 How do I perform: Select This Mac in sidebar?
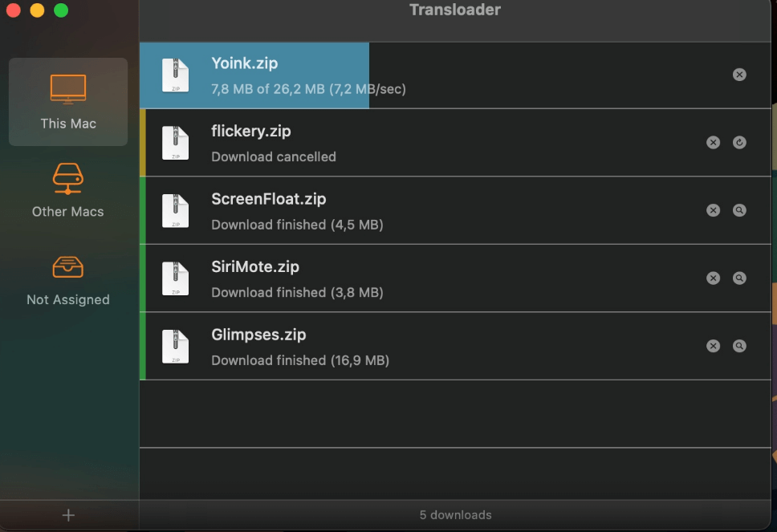pyautogui.click(x=68, y=102)
